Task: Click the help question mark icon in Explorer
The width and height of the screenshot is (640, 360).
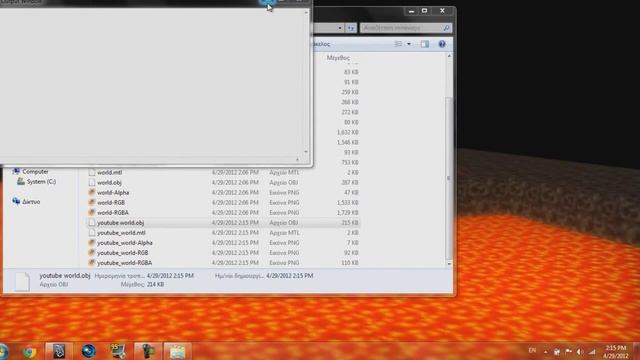Action: coord(442,44)
